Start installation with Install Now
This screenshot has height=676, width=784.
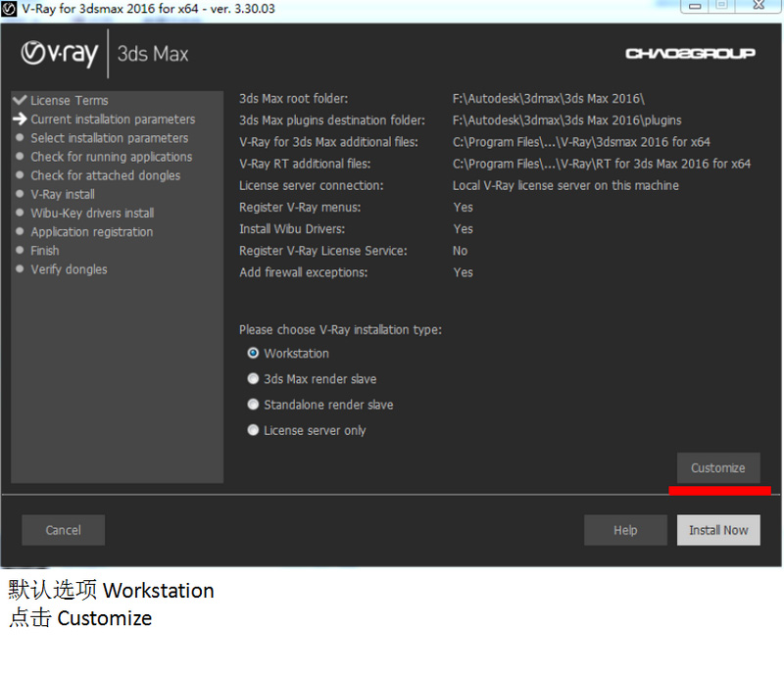point(718,530)
